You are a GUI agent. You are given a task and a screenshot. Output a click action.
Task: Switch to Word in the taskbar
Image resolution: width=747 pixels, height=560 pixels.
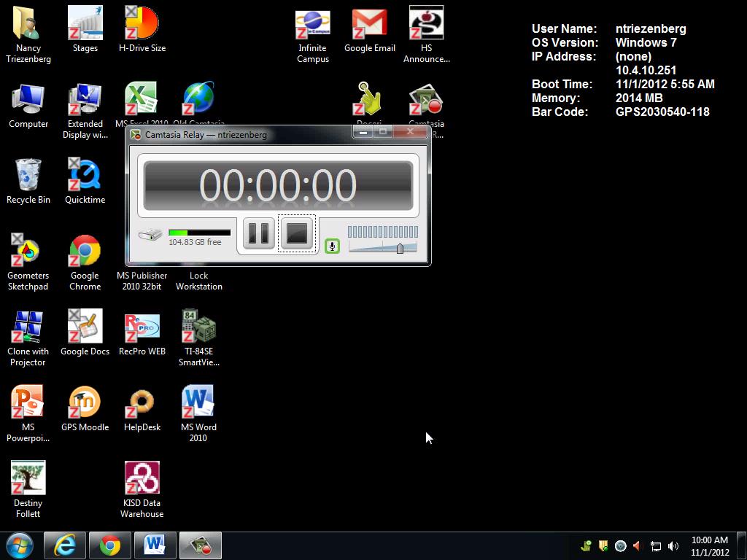click(155, 545)
